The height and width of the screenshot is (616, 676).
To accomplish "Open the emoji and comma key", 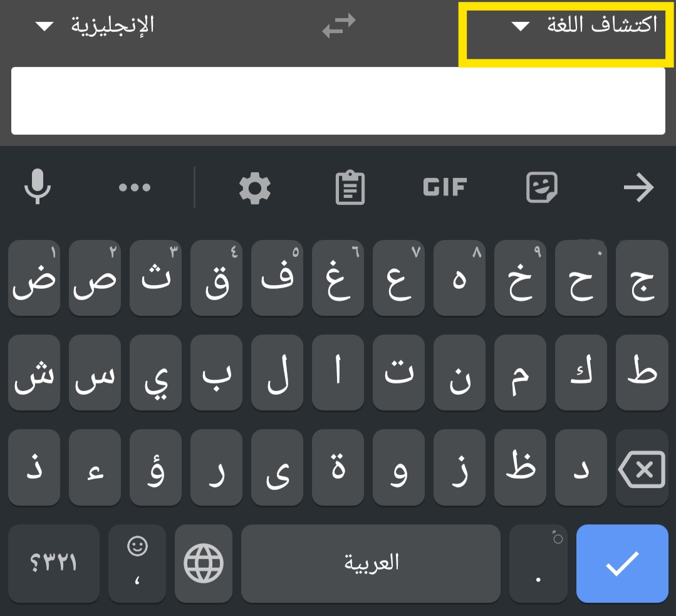I will click(x=137, y=562).
